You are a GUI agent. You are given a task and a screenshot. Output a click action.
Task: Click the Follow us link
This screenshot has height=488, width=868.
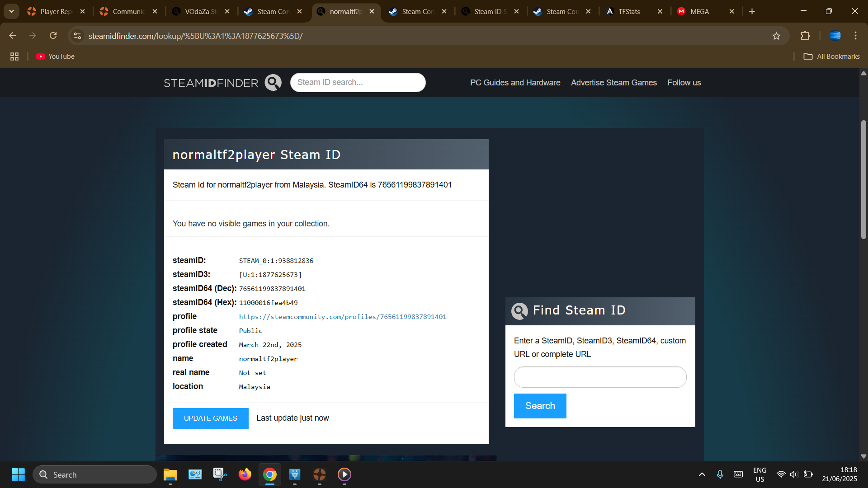click(x=684, y=83)
